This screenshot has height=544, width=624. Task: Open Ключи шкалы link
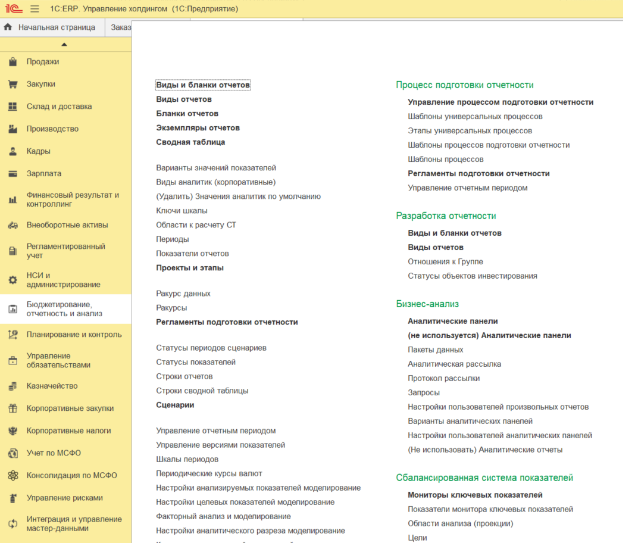pyautogui.click(x=181, y=211)
